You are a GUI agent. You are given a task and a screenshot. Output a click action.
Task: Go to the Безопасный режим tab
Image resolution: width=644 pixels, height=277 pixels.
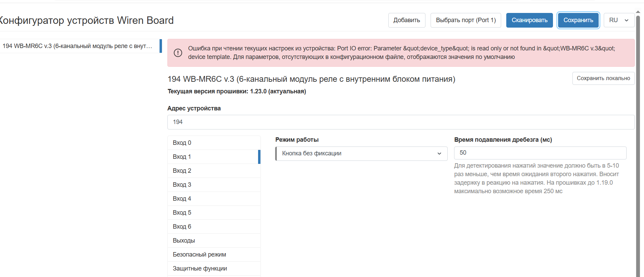coord(214,255)
